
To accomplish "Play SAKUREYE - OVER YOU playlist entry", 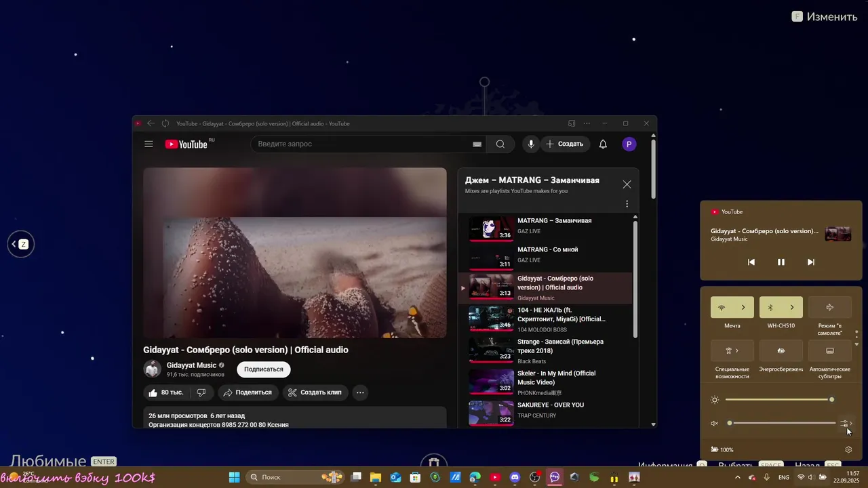I will (x=545, y=413).
